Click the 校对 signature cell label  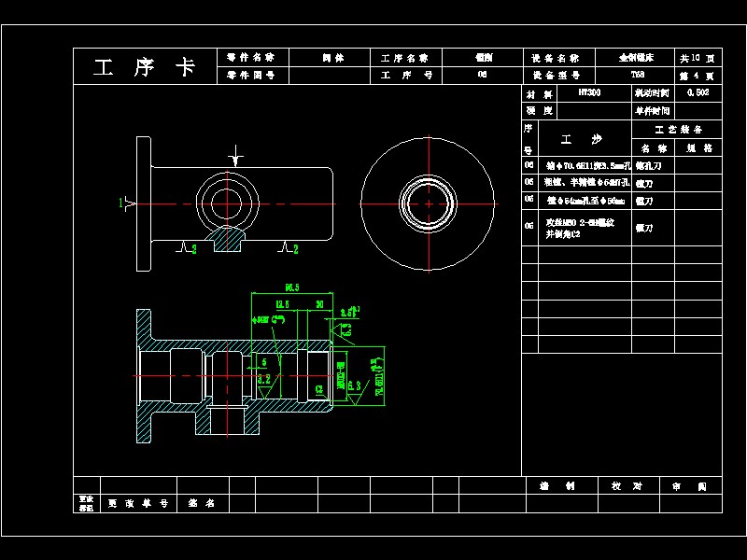[627, 486]
